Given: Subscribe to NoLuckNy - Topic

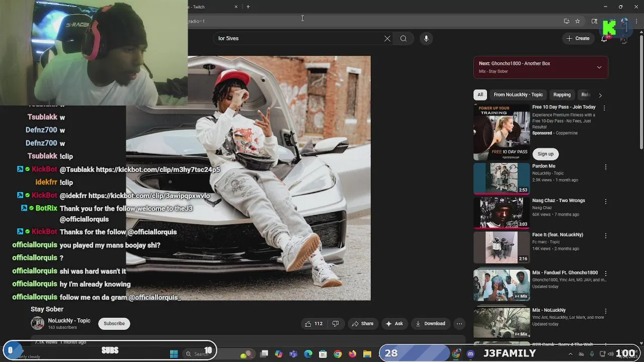Looking at the screenshot, I should pyautogui.click(x=114, y=323).
